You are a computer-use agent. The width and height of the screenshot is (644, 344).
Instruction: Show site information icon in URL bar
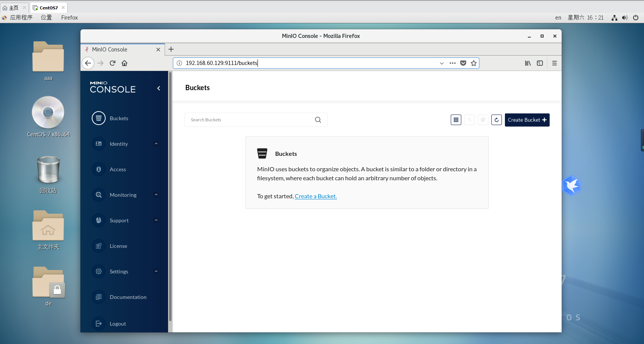(179, 63)
